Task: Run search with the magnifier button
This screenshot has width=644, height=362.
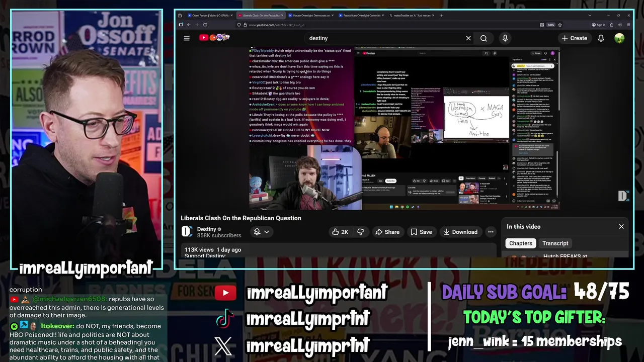Action: click(x=484, y=38)
